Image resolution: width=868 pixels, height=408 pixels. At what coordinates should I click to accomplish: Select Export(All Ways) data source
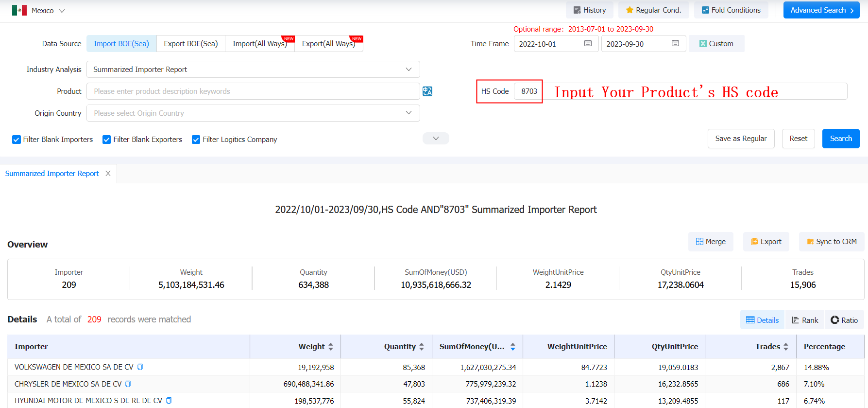click(329, 44)
